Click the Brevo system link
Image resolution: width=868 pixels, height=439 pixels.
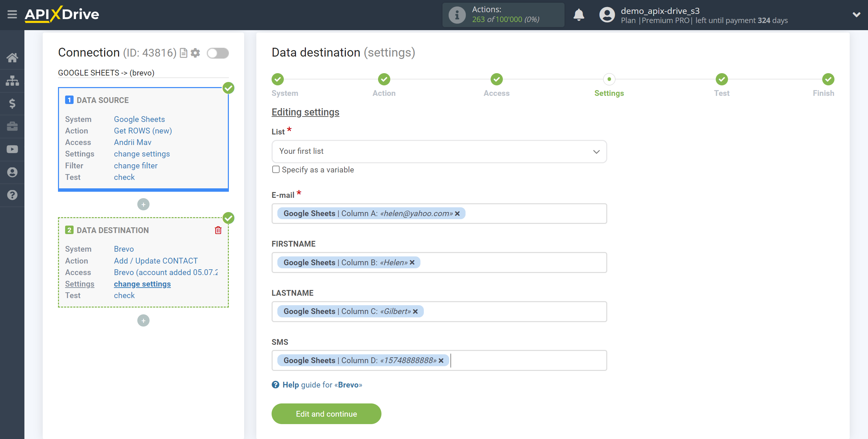pyautogui.click(x=124, y=249)
